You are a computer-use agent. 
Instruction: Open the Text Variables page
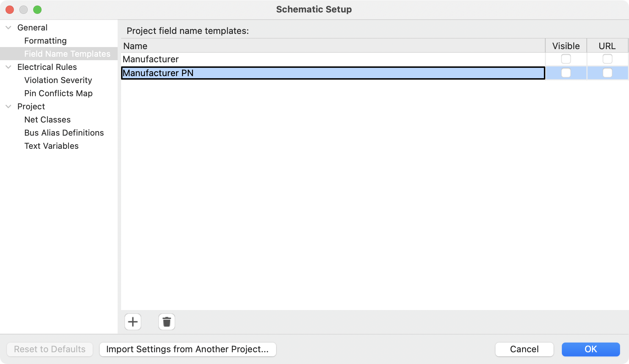tap(51, 146)
